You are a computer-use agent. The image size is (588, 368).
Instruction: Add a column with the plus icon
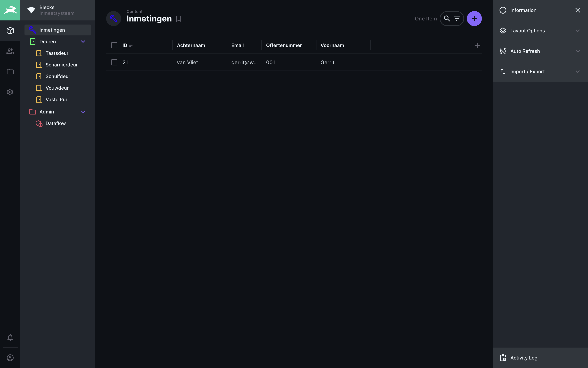[477, 45]
